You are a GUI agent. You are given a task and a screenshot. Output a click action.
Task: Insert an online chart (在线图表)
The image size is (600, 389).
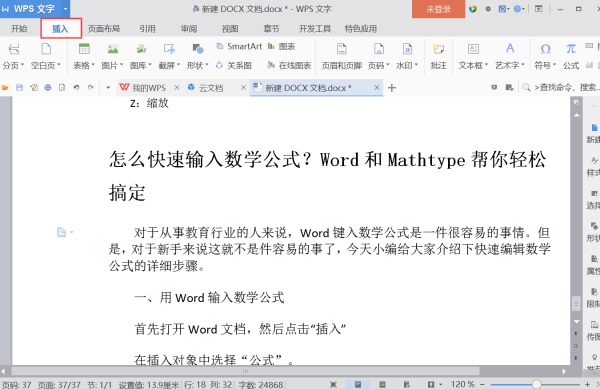(289, 65)
